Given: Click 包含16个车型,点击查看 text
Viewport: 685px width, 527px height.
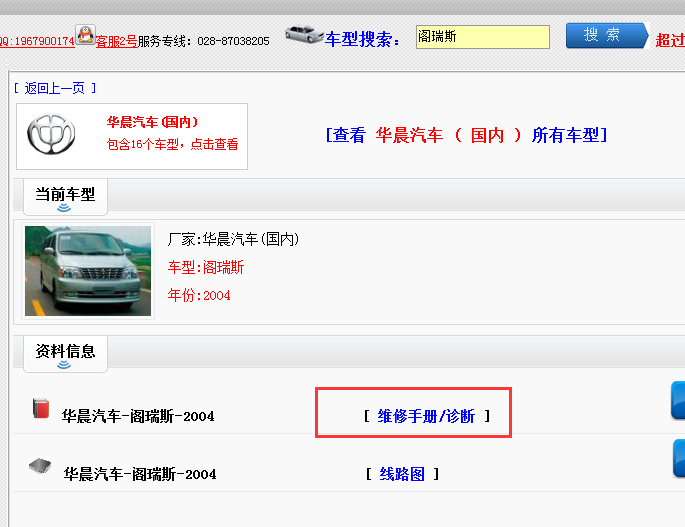Looking at the screenshot, I should click(x=173, y=144).
